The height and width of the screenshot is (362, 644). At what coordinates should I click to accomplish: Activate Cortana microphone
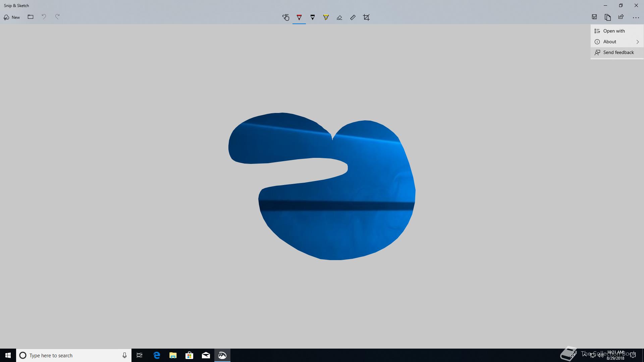click(124, 355)
